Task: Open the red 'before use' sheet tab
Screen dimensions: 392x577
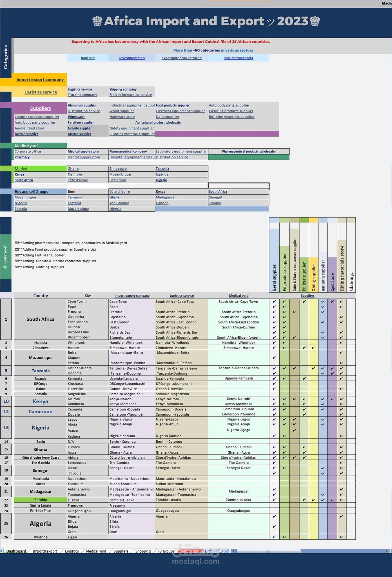Action: tap(190, 551)
